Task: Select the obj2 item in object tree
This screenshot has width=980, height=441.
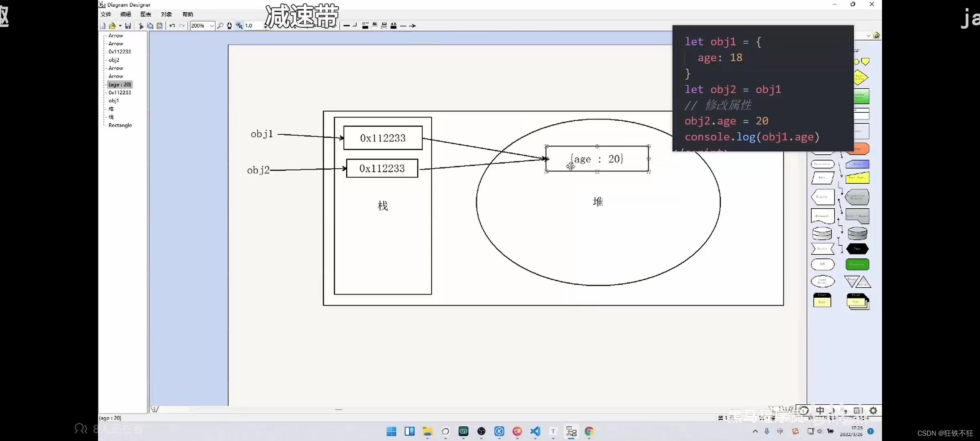Action: 114,60
